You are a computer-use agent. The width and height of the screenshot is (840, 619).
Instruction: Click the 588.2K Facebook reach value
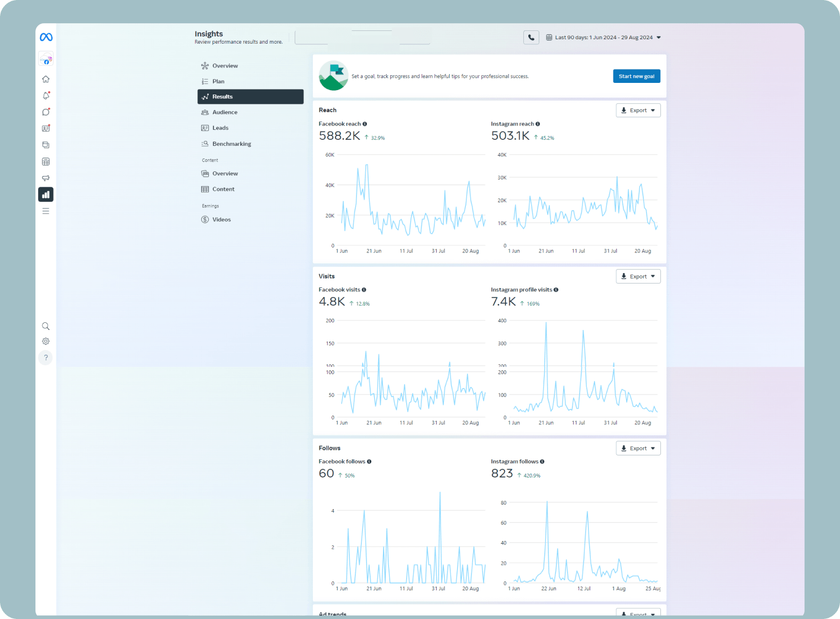339,136
